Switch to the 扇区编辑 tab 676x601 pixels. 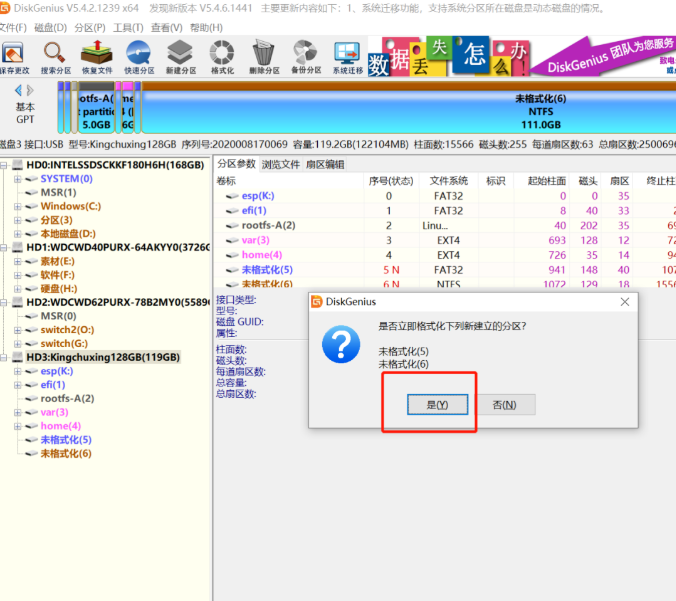(325, 164)
